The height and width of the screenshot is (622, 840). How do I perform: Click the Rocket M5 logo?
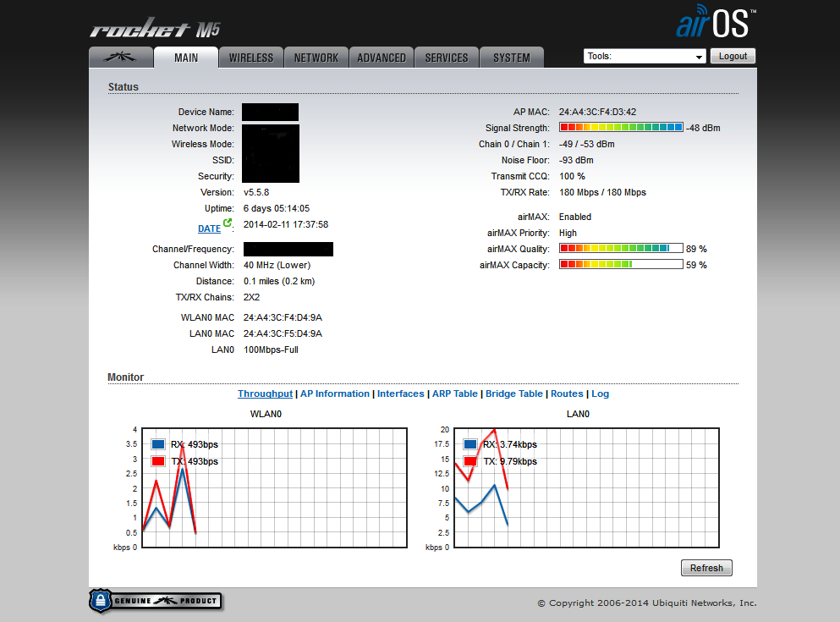point(156,28)
